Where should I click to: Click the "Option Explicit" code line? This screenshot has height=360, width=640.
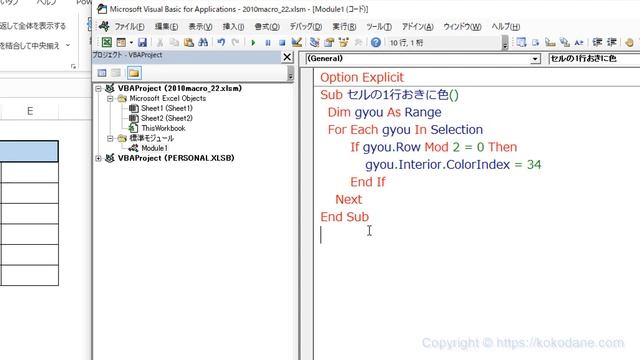coord(362,77)
